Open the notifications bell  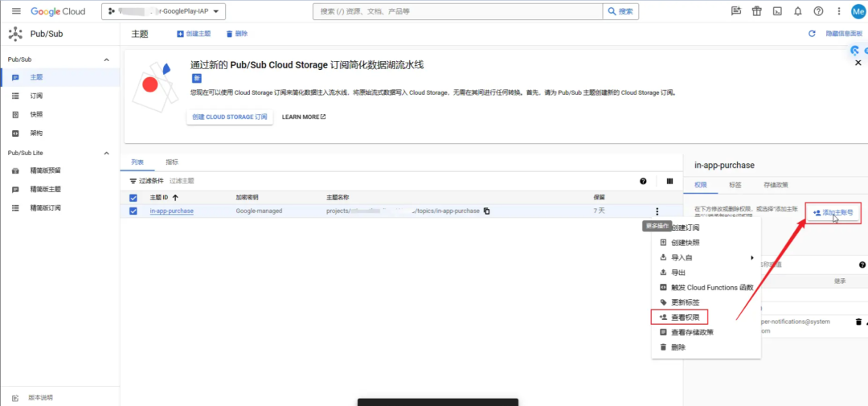click(x=798, y=11)
